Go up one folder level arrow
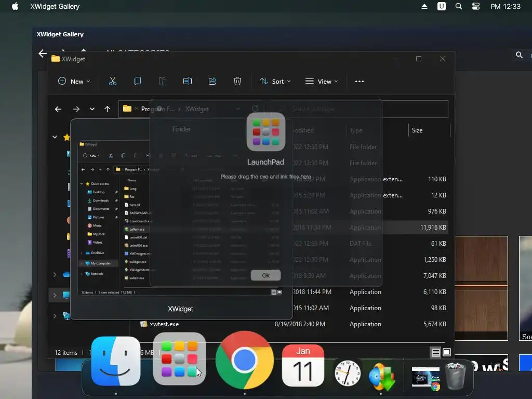The height and width of the screenshot is (399, 532). click(107, 109)
